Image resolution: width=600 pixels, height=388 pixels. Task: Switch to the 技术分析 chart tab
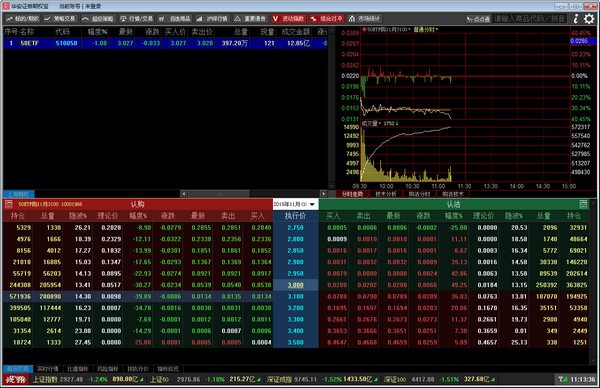[x=386, y=194]
